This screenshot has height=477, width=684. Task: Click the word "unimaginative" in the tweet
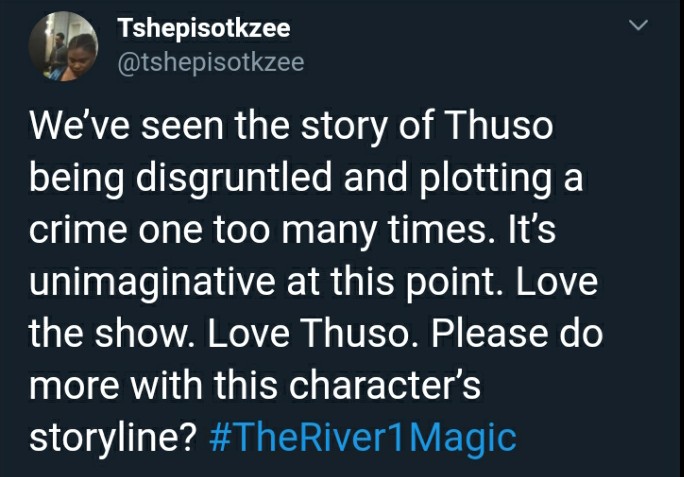point(152,282)
